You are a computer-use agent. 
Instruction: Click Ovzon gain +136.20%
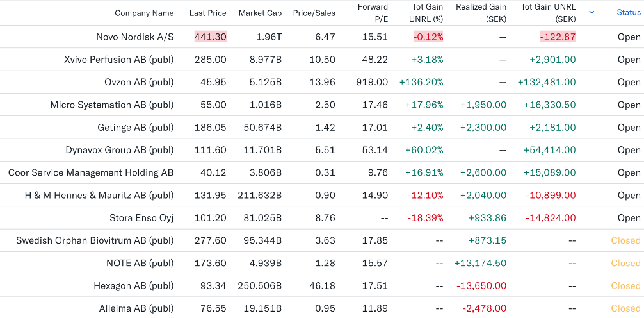tap(421, 82)
